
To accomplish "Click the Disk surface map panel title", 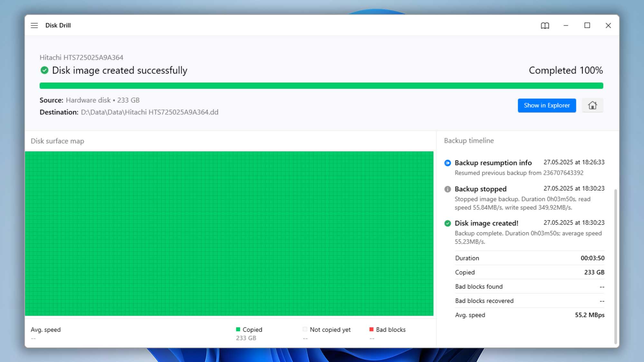I will [57, 141].
